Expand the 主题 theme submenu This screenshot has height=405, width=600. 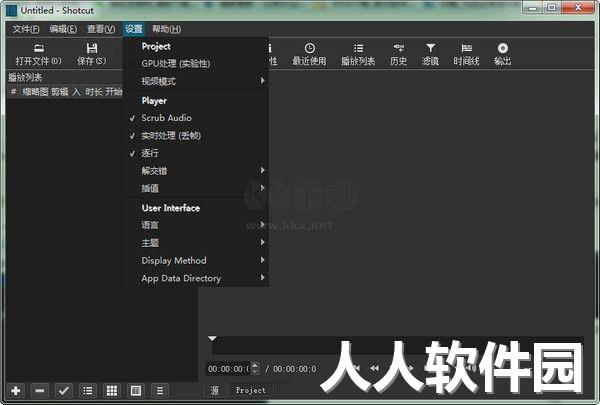point(197,243)
